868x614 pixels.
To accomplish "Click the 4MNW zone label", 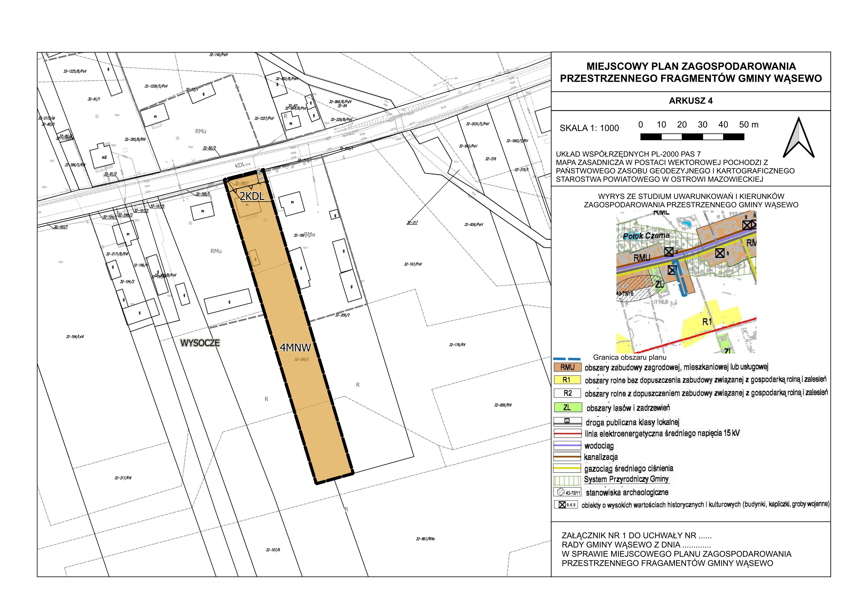I will 295,347.
